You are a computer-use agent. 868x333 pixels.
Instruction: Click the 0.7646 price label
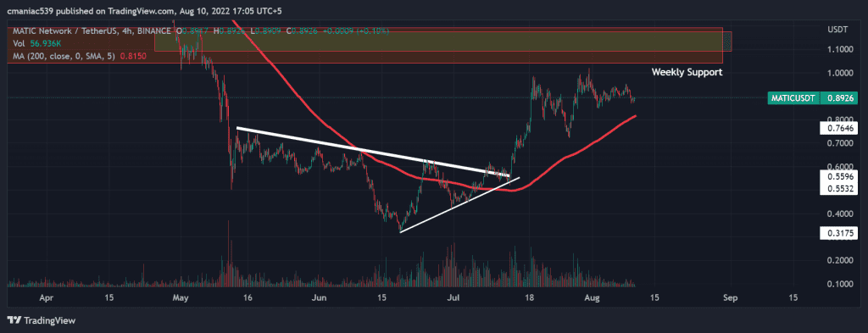point(838,129)
